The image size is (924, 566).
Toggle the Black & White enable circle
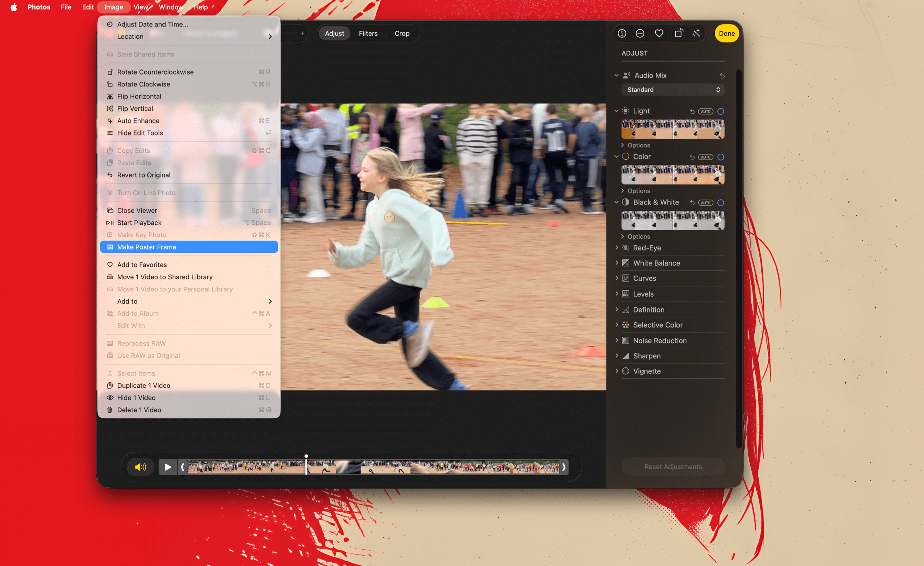pyautogui.click(x=720, y=203)
